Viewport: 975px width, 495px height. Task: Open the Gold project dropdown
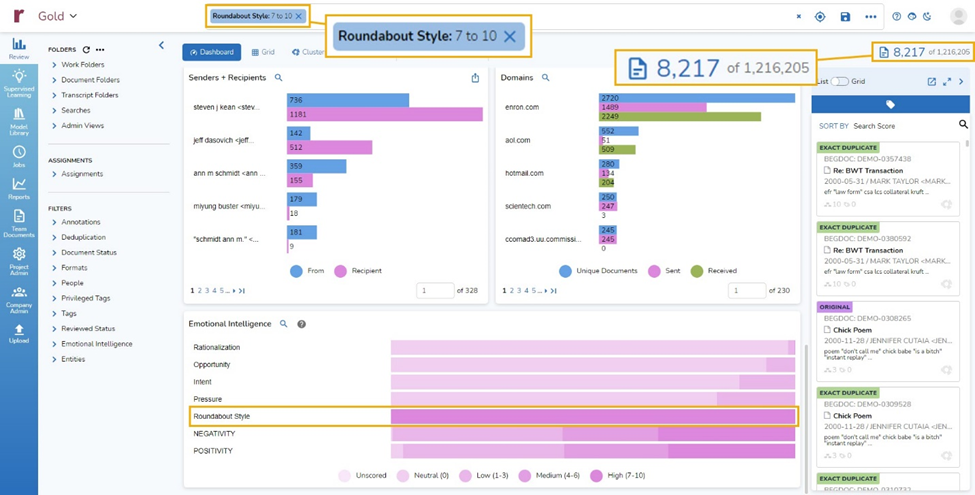coord(57,16)
